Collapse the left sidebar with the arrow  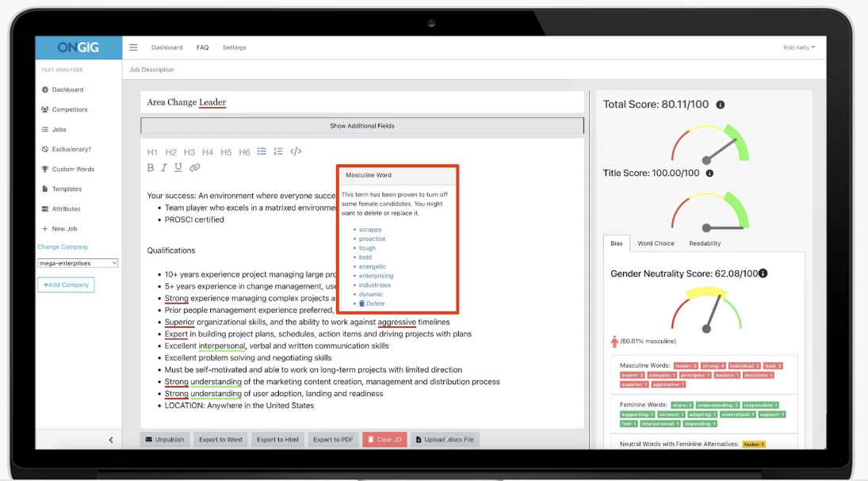click(x=111, y=440)
